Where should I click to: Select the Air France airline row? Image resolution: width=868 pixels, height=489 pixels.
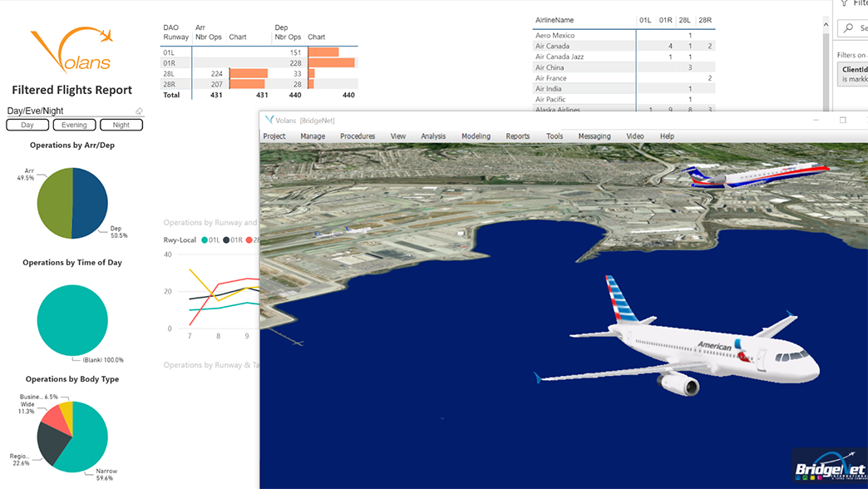(624, 78)
